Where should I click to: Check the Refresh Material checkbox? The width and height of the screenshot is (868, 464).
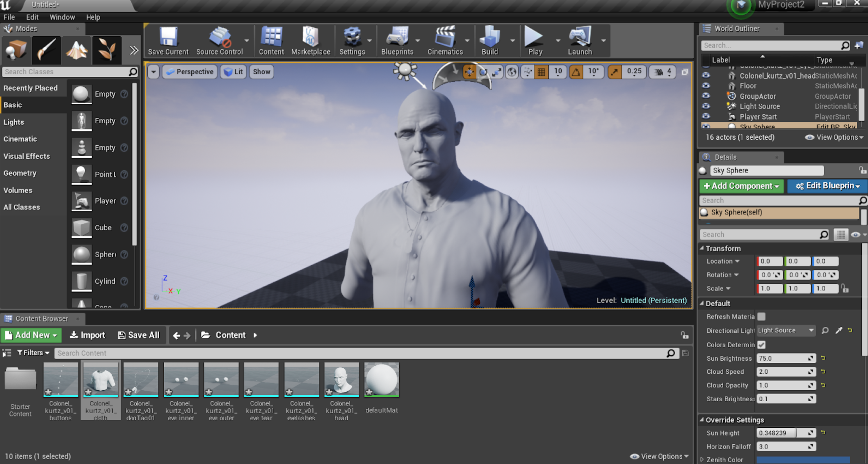(761, 317)
